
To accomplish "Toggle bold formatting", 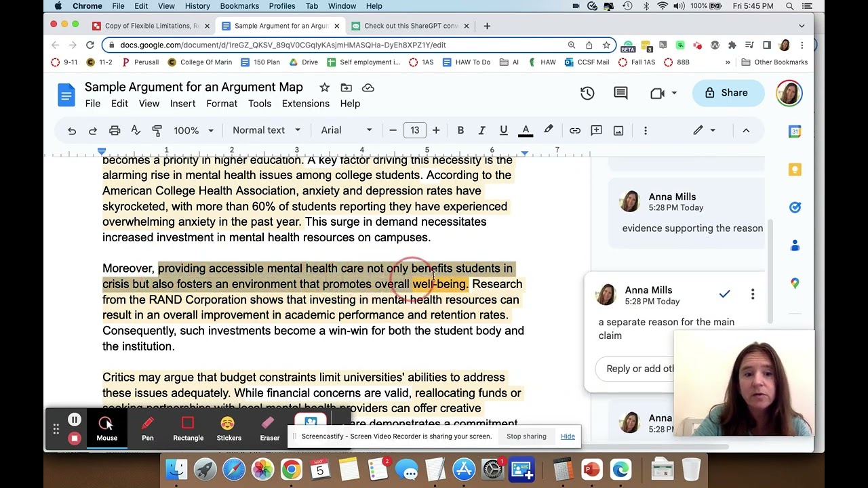I will [460, 130].
